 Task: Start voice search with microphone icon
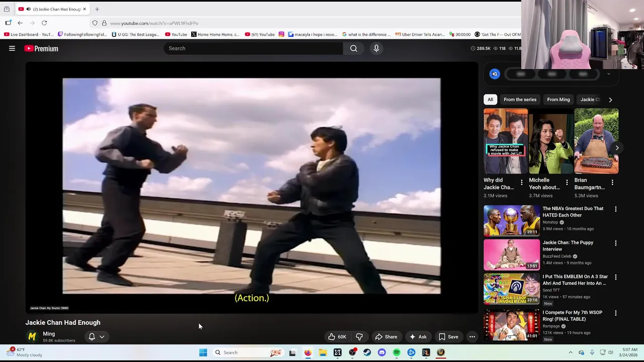376,48
